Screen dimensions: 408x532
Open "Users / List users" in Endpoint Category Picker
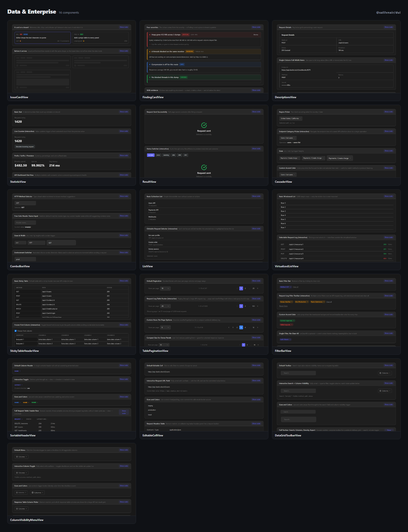(x=288, y=138)
